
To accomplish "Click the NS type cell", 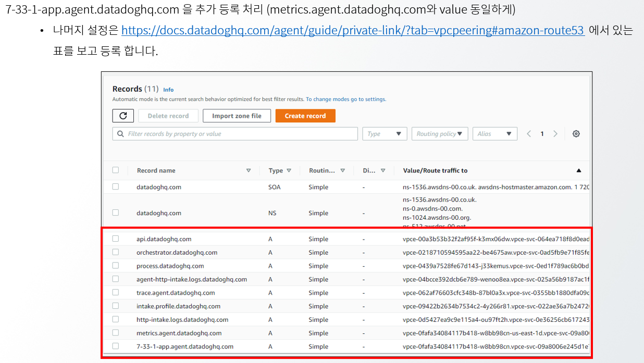I will click(x=273, y=213).
